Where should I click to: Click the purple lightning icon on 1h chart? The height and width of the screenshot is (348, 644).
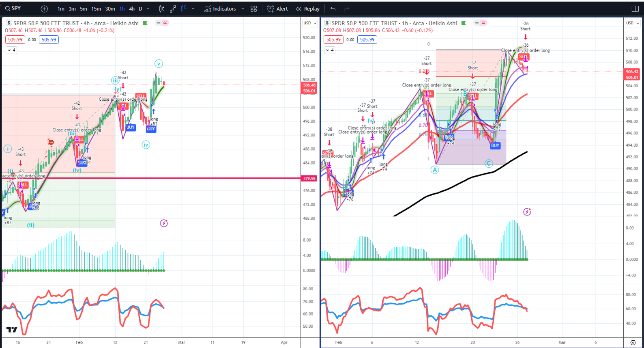pos(527,212)
